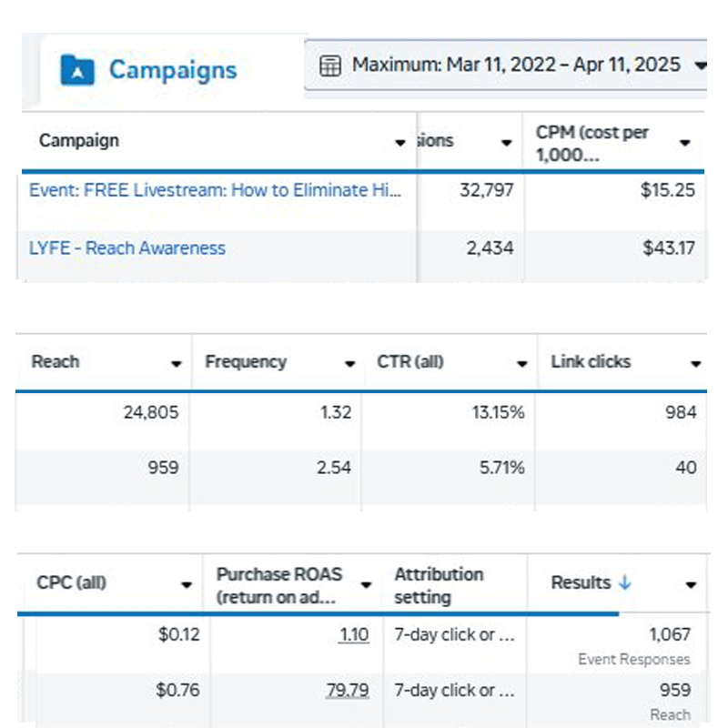The width and height of the screenshot is (728, 728).
Task: Open the Link clicks column dropdown arrow
Action: coord(695,364)
